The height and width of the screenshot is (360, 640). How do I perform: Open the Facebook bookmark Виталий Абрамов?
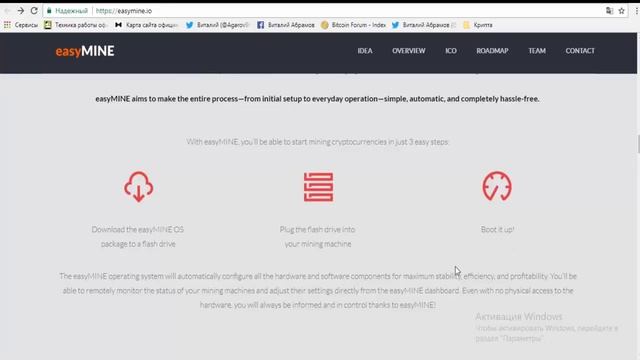point(286,25)
